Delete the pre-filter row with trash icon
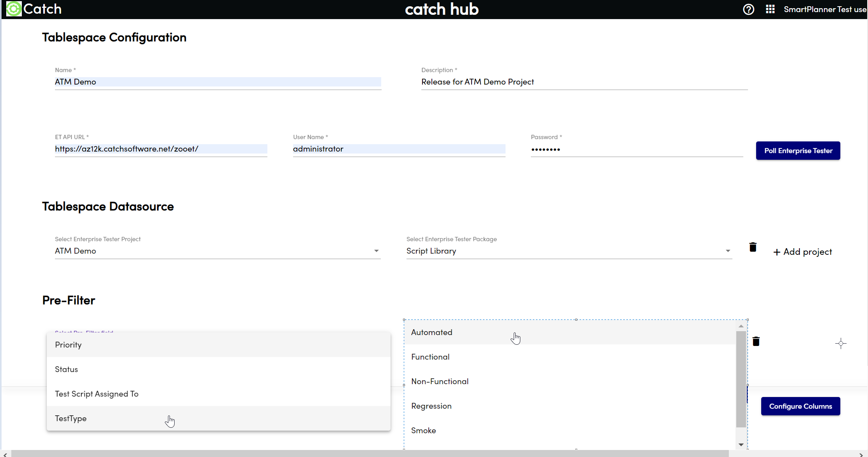This screenshot has height=457, width=868. click(x=756, y=341)
